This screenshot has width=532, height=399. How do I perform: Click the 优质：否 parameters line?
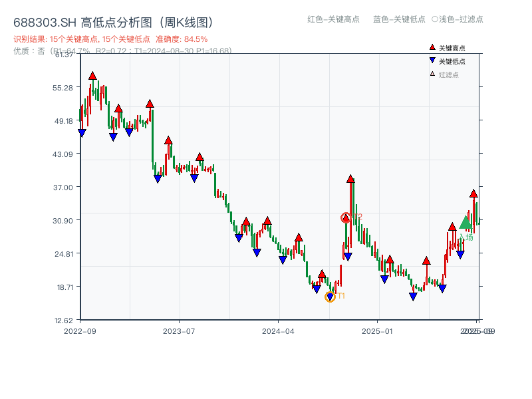[x=122, y=51]
